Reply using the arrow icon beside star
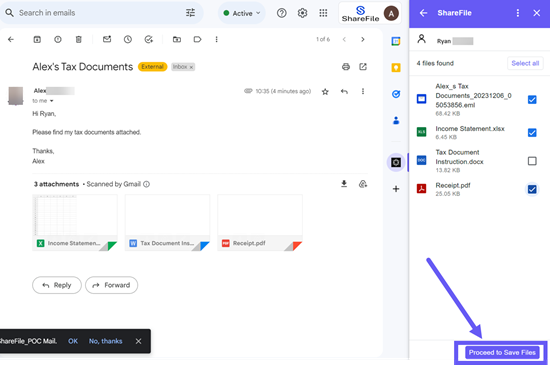The image size is (550, 365). pyautogui.click(x=344, y=92)
